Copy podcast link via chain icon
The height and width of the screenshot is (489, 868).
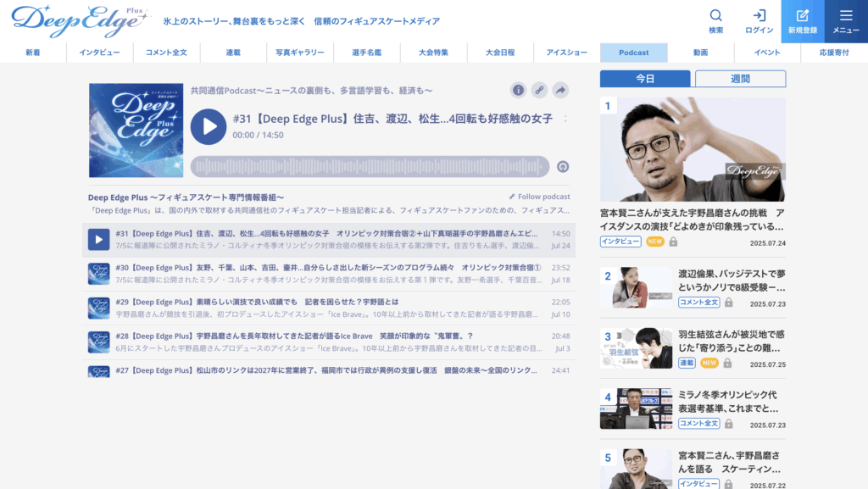point(539,90)
